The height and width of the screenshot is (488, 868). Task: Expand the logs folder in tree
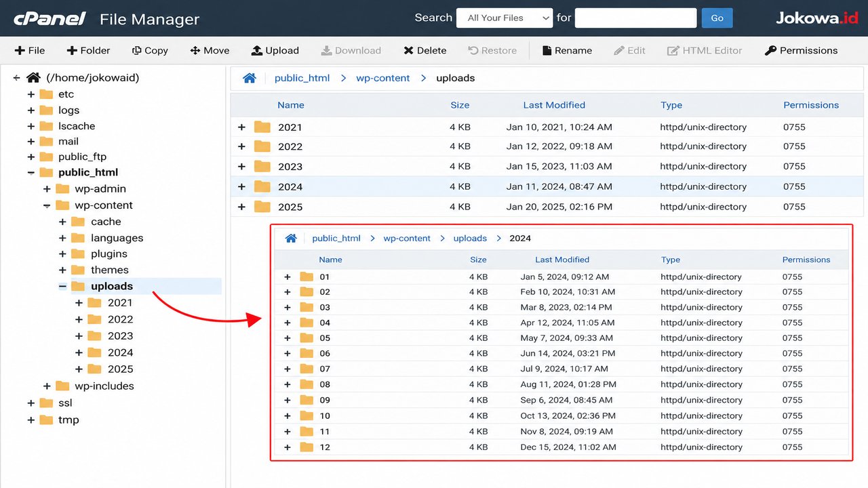coord(31,110)
